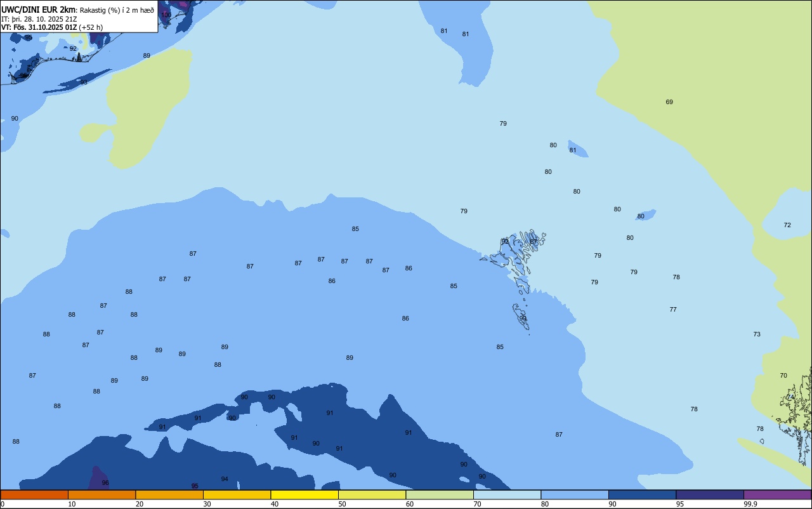Click the pale blue 70–80 legend segment
The image size is (812, 509).
coord(507,494)
